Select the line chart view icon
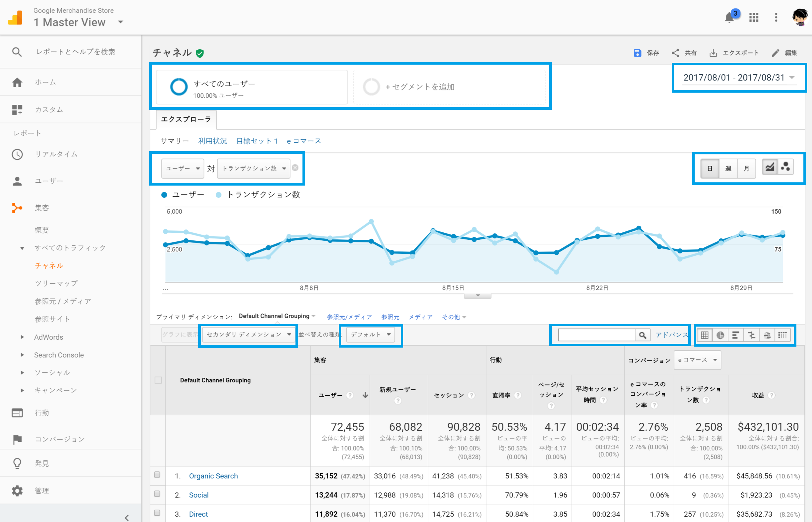The height and width of the screenshot is (522, 812). coord(770,167)
